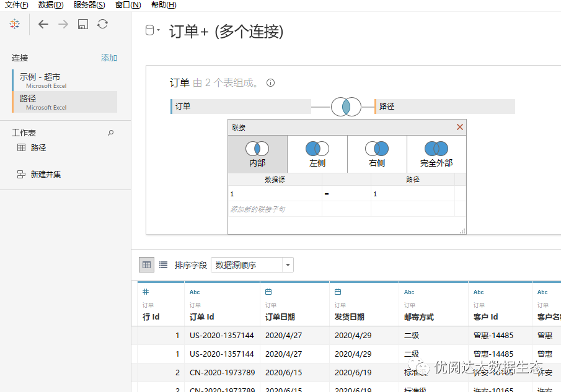
Task: Click the number type icon of 行 Id
Action: coord(146,292)
